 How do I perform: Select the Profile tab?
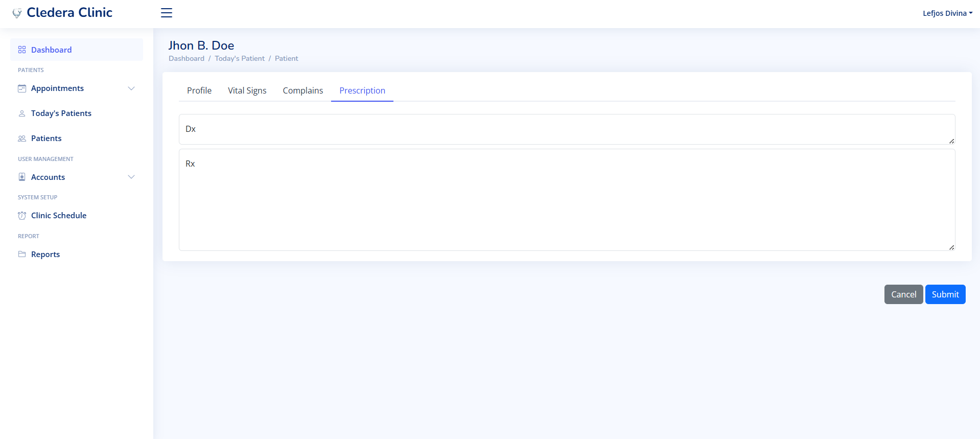click(199, 90)
